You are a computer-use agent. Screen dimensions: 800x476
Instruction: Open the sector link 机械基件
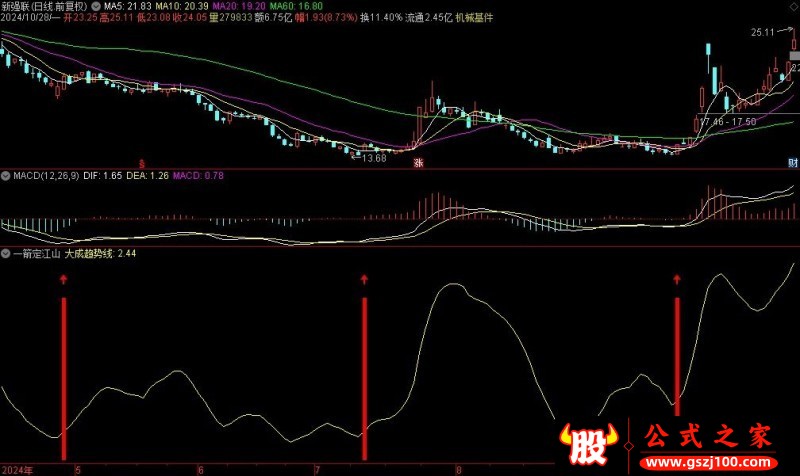[x=474, y=18]
